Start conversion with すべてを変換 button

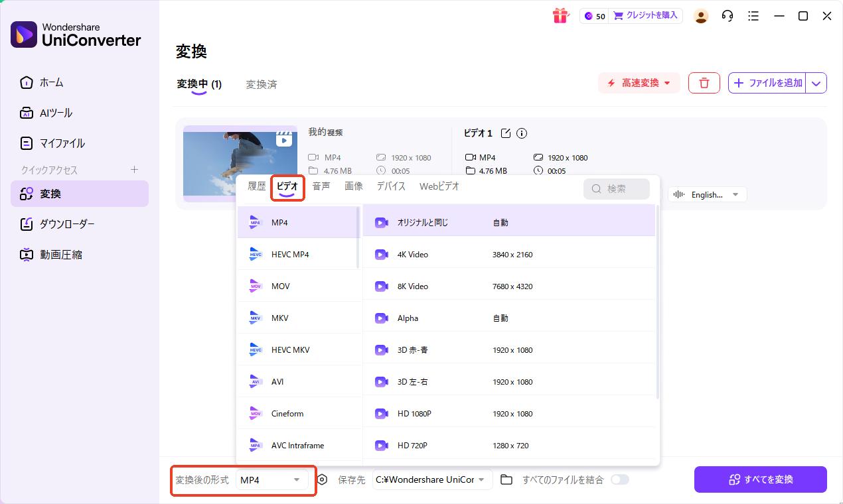click(760, 479)
